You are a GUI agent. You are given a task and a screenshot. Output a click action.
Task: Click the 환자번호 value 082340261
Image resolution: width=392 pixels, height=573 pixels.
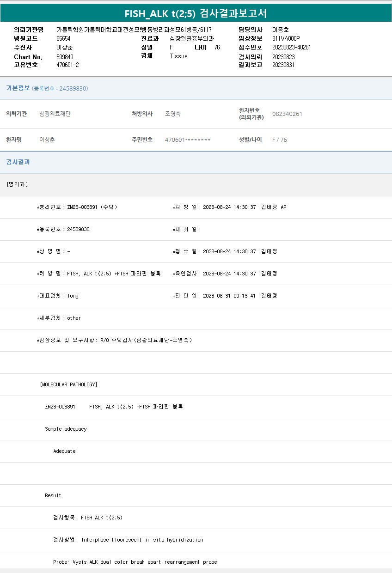pos(287,114)
